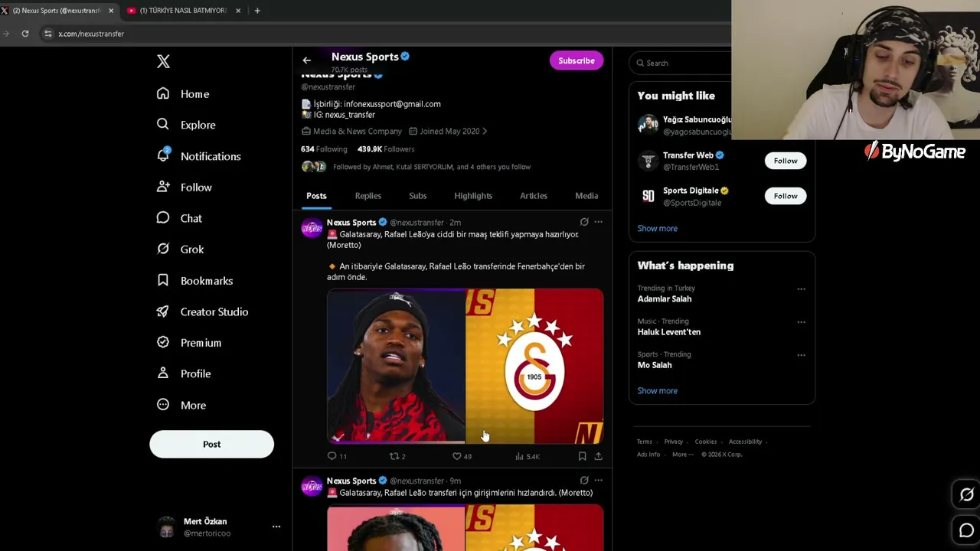Image resolution: width=980 pixels, height=551 pixels.
Task: Close the Nexus Sports browser tab
Action: click(111, 11)
